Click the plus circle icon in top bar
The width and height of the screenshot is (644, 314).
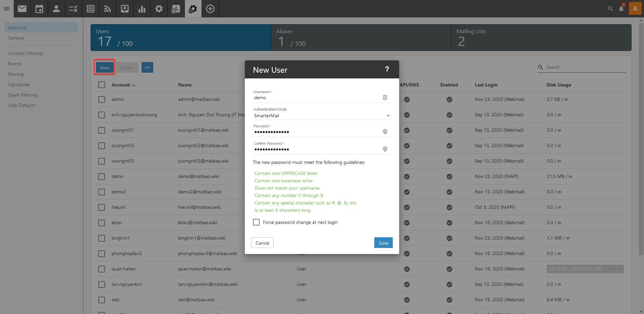pyautogui.click(x=210, y=9)
